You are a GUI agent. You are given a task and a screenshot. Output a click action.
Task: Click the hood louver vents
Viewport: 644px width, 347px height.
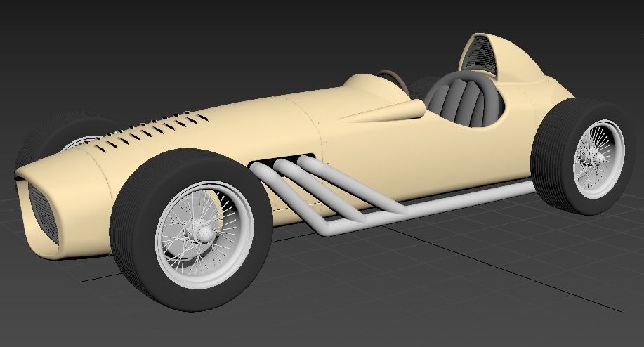[151, 129]
